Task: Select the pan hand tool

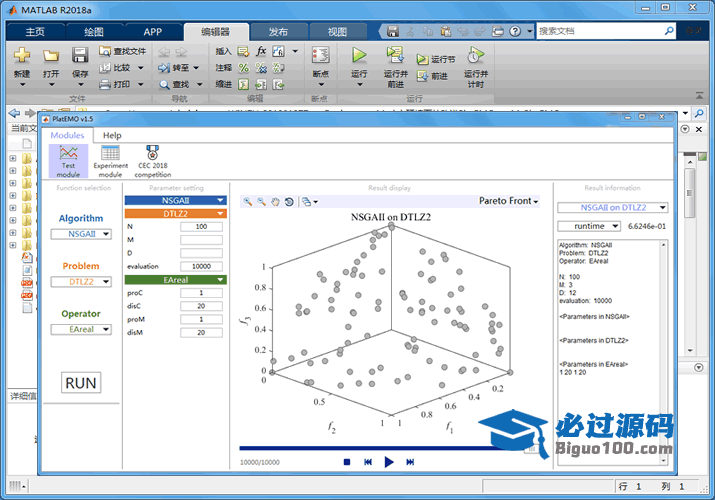Action: (275, 201)
